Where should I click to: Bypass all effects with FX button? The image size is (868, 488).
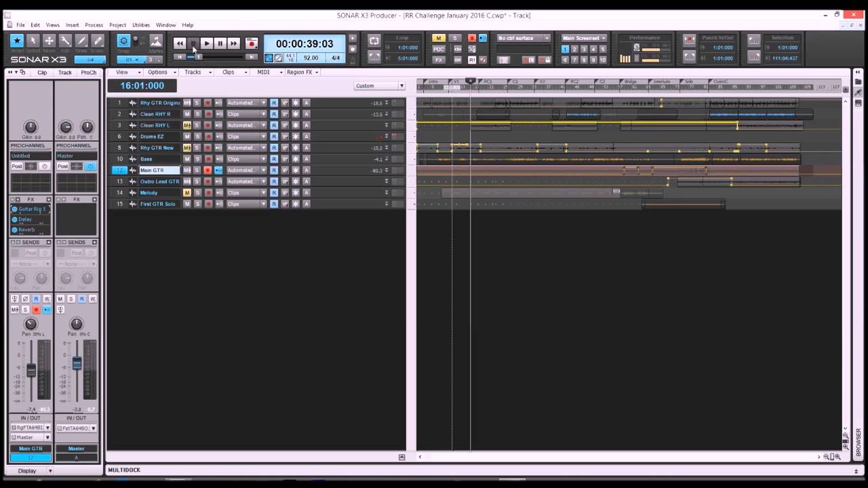439,60
